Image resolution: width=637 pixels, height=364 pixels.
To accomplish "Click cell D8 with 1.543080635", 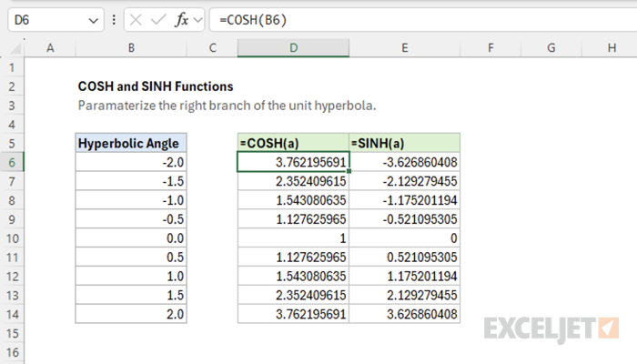I will point(293,200).
